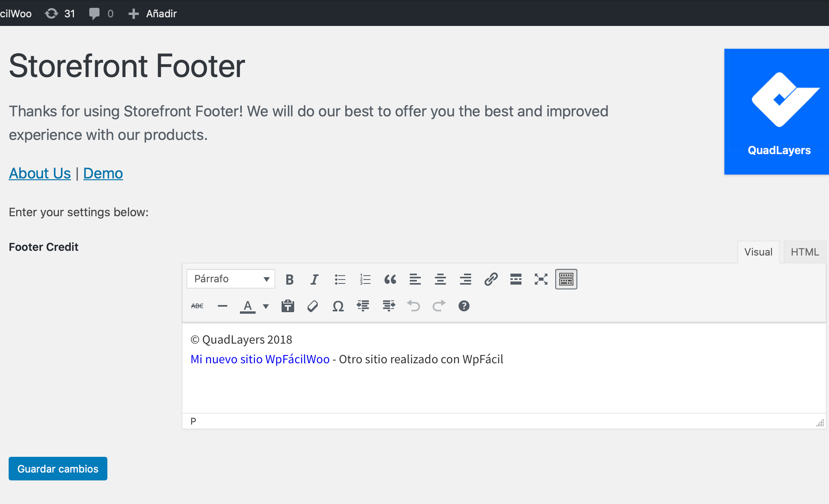Switch to the Visual editor tab
The width and height of the screenshot is (829, 504).
click(758, 252)
